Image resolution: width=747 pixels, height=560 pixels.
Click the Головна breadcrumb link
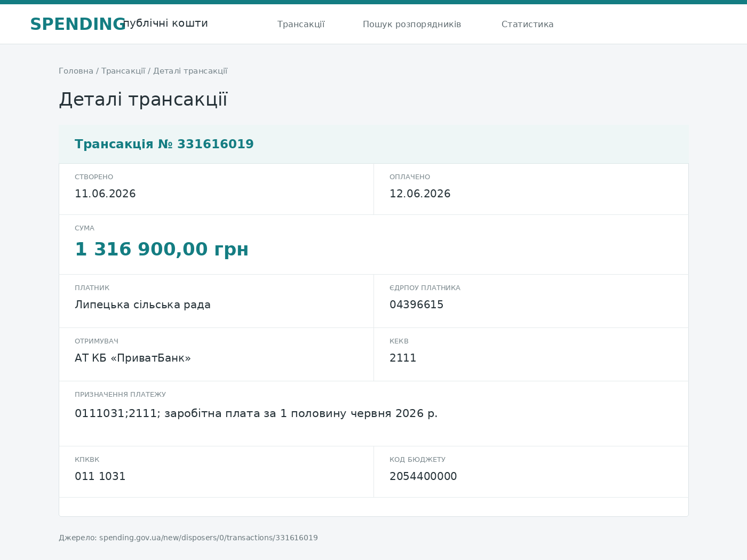point(76,71)
